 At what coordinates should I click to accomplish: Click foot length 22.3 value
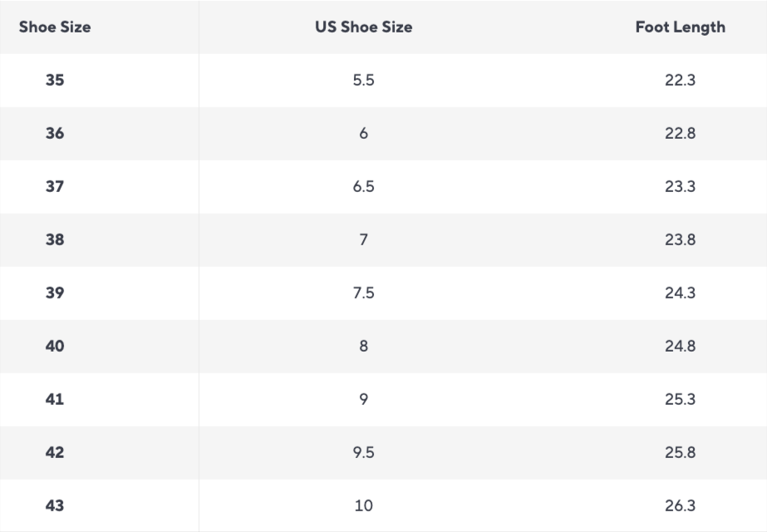tap(680, 80)
